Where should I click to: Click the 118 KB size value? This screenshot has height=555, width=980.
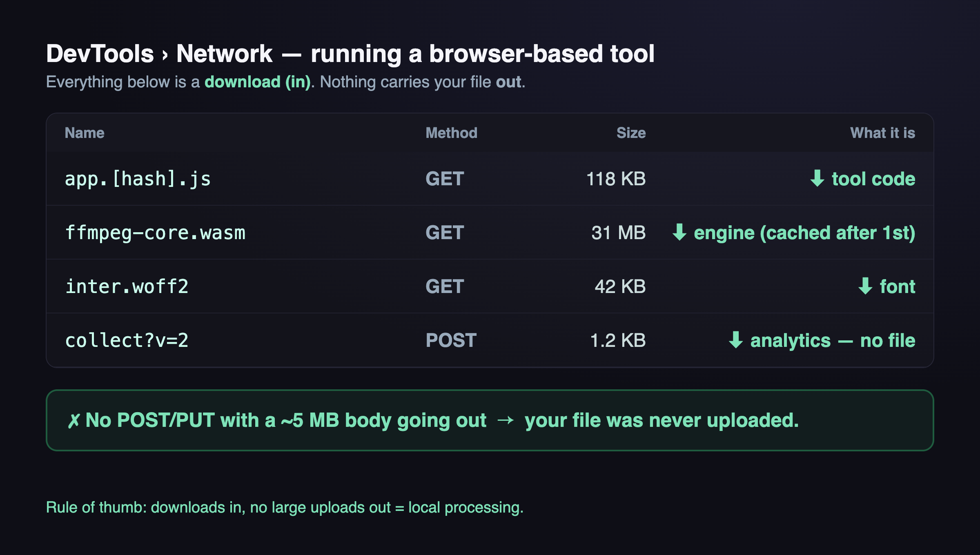click(616, 179)
